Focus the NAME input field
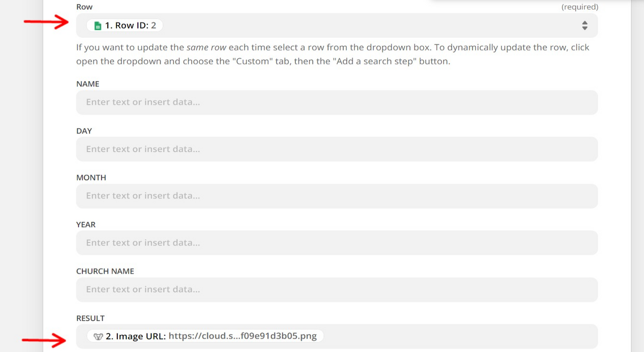This screenshot has height=352, width=644. [x=337, y=102]
